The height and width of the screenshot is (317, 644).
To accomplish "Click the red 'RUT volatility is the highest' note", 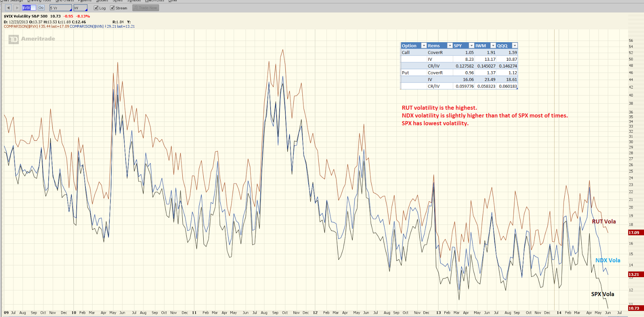I will 439,108.
